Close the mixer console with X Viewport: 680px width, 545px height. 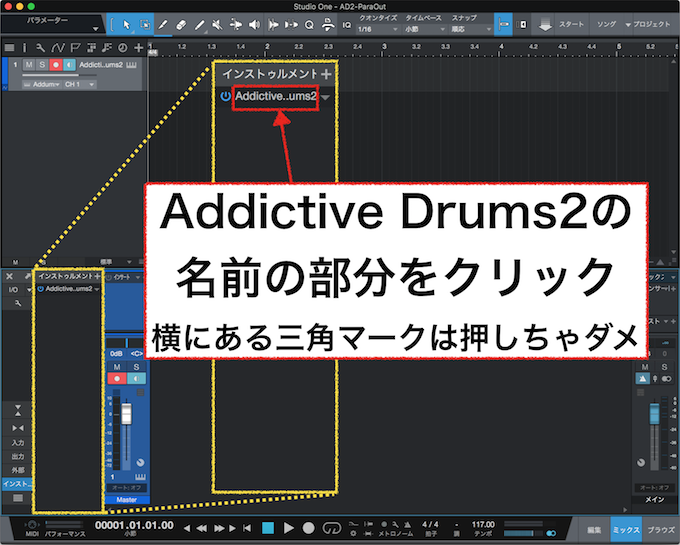[9, 276]
